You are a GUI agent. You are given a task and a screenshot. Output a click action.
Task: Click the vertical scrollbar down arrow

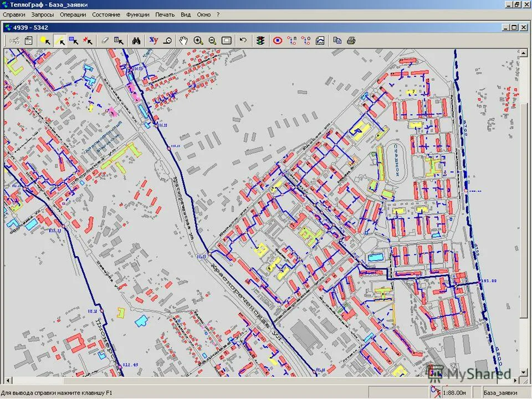click(x=524, y=372)
